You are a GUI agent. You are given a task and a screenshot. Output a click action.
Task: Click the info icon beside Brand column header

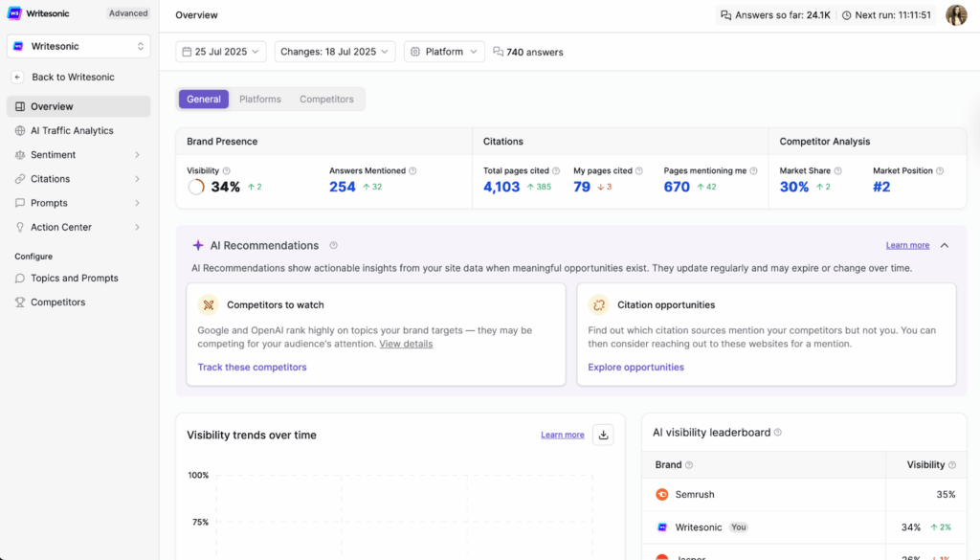coord(689,465)
